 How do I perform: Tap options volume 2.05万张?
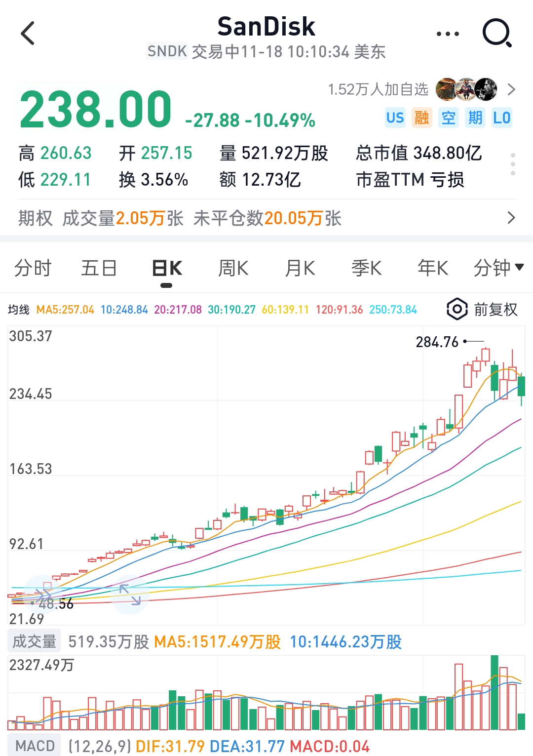tap(150, 218)
